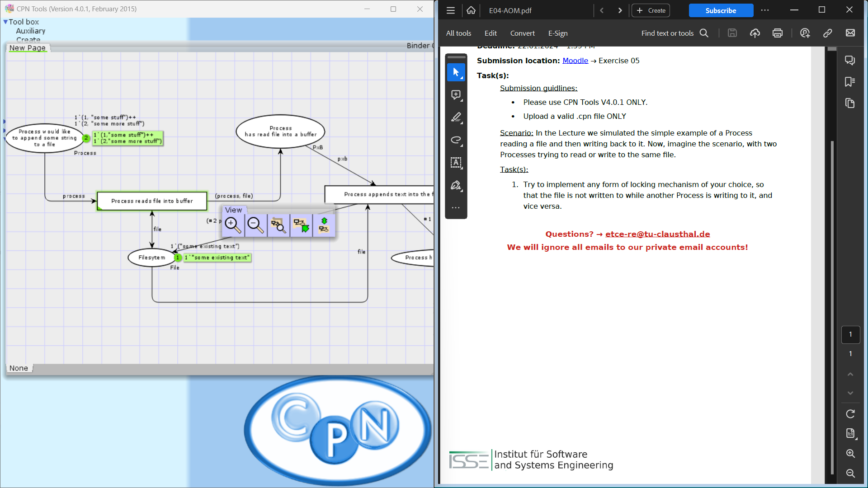Select the Zoom Out tool in the View palette
The width and height of the screenshot is (868, 488).
coord(256,225)
